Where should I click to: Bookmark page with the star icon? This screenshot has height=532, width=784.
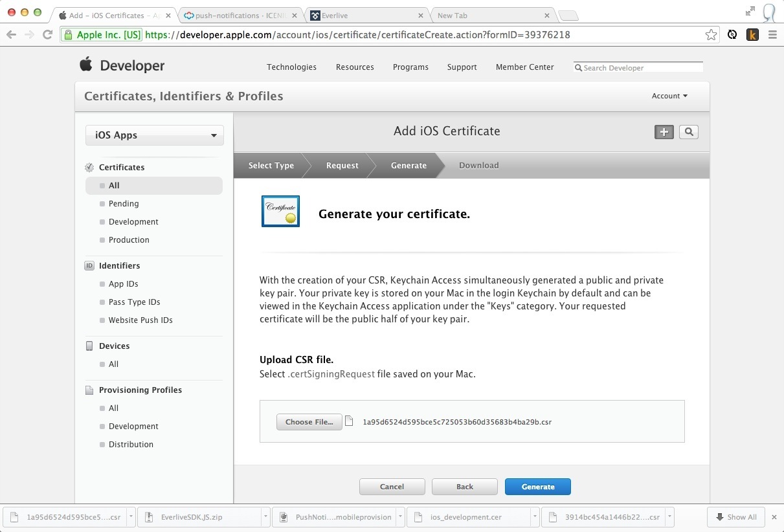711,35
